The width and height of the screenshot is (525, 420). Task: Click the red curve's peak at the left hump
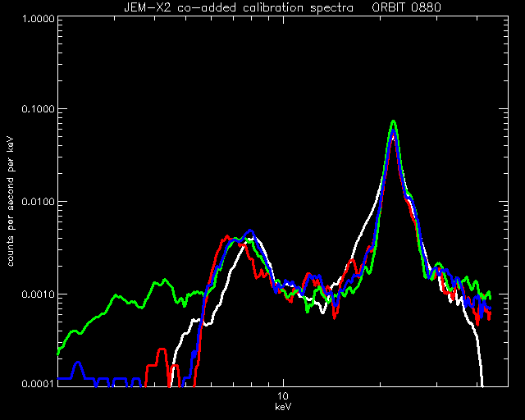coord(226,236)
